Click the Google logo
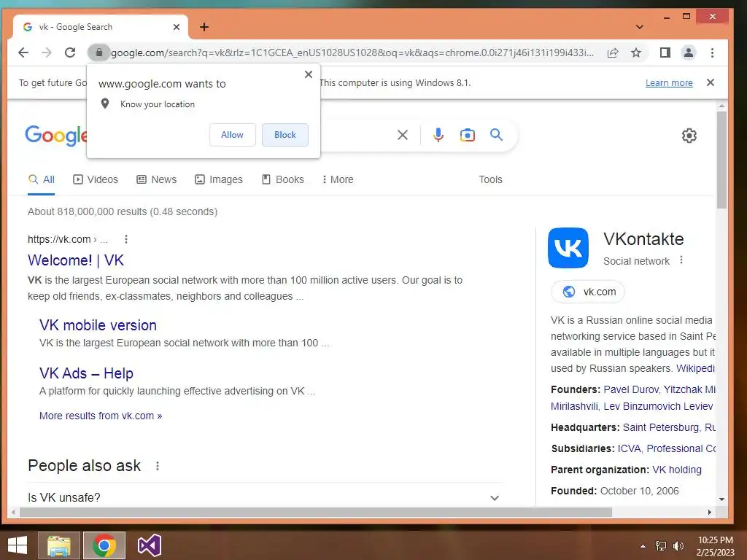Image resolution: width=747 pixels, height=560 pixels. pos(55,136)
